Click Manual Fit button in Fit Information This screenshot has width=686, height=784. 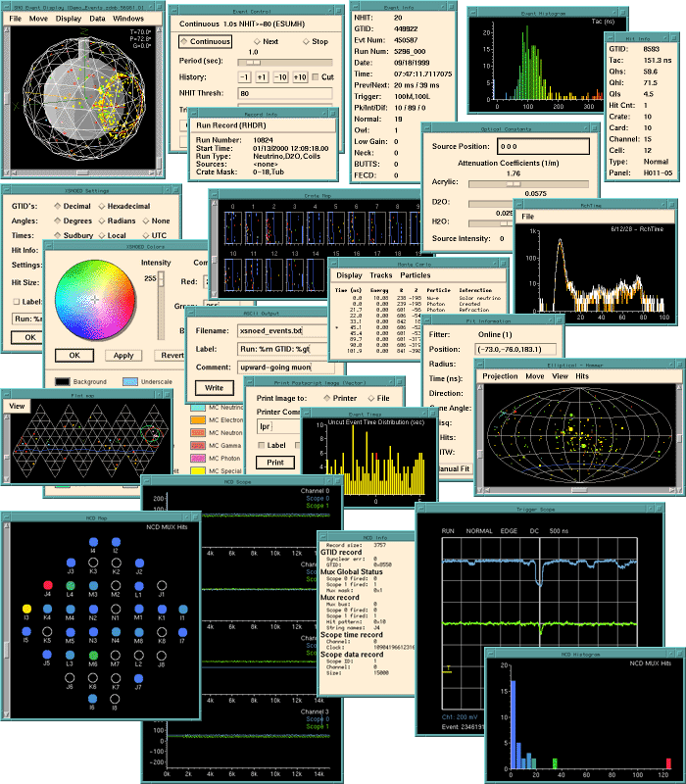(454, 468)
